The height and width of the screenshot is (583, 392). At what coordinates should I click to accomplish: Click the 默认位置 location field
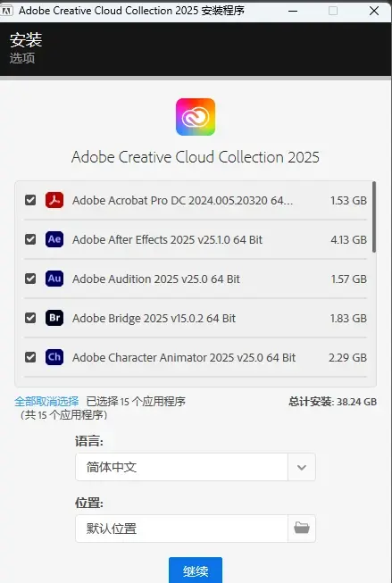pyautogui.click(x=181, y=528)
